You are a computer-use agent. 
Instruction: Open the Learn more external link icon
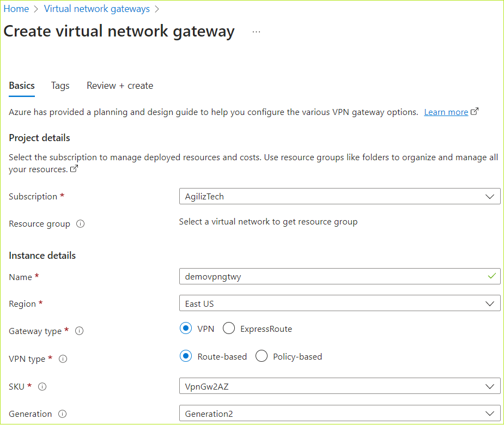[475, 111]
